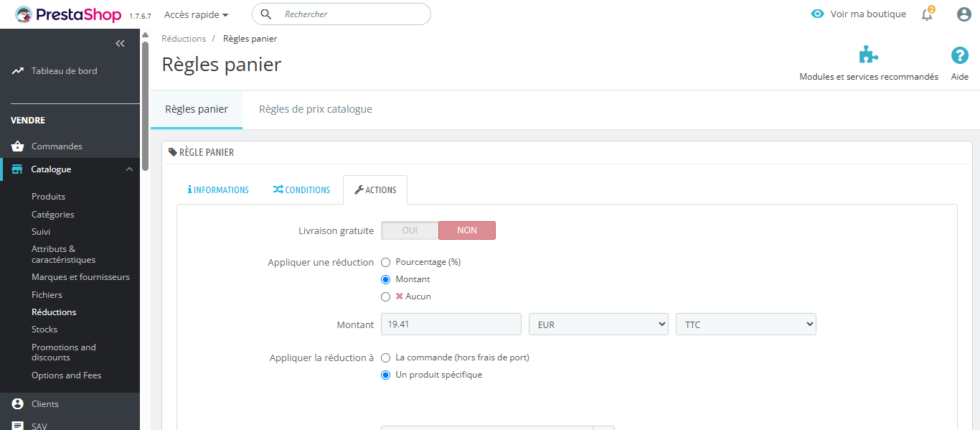Open Produits in the Catalogue menu
The width and height of the screenshot is (980, 430).
tap(48, 197)
